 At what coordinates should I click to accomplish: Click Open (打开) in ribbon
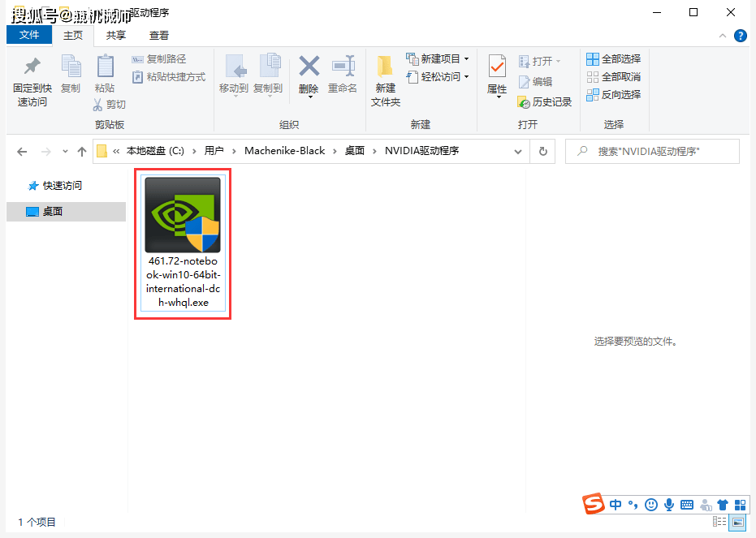[539, 61]
